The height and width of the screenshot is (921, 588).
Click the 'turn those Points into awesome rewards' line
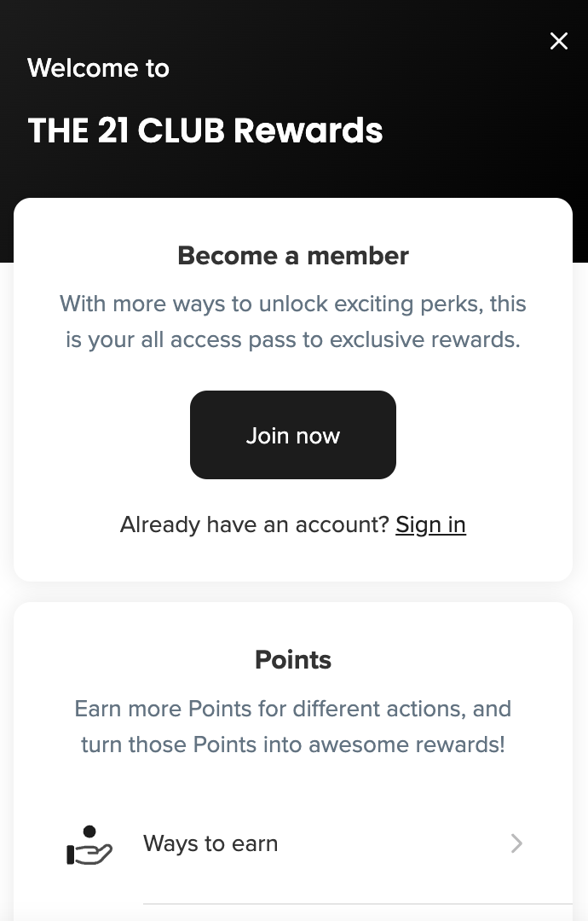pos(293,744)
